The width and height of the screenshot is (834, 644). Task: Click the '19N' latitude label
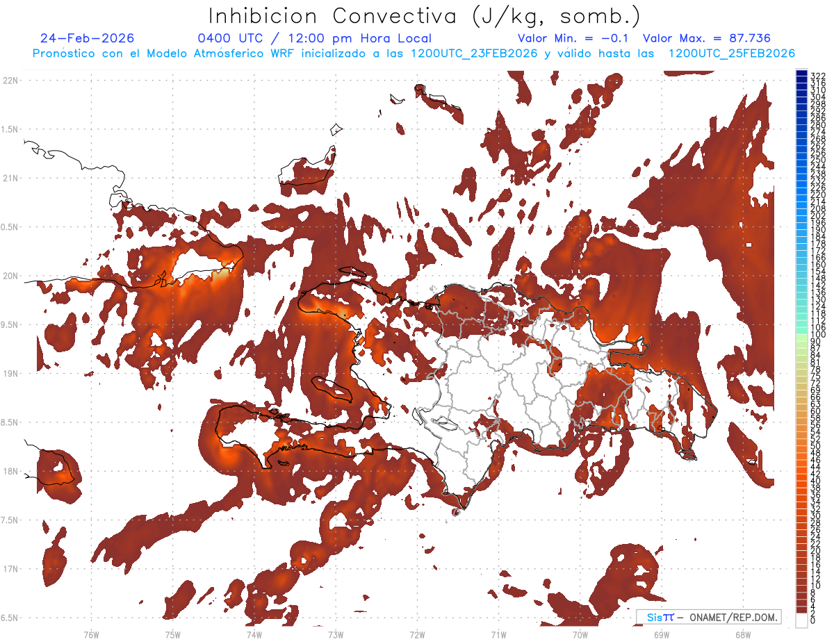click(x=10, y=374)
